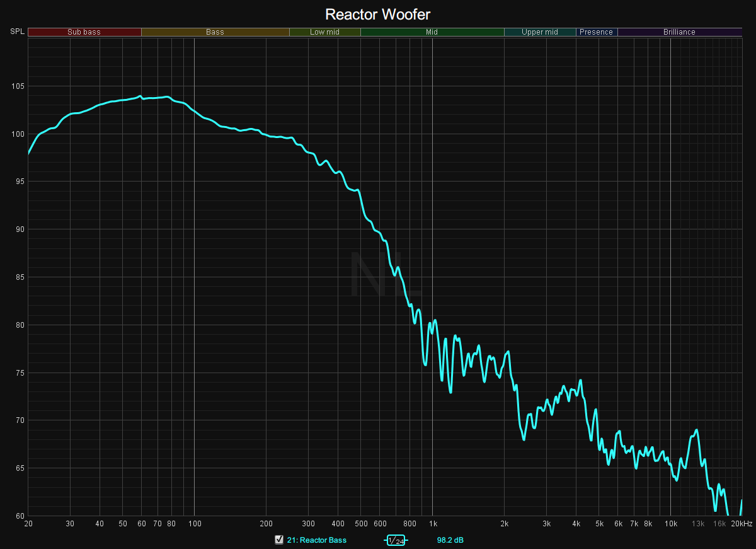756x549 pixels.
Task: Select the Mid frequency band label
Action: [432, 32]
